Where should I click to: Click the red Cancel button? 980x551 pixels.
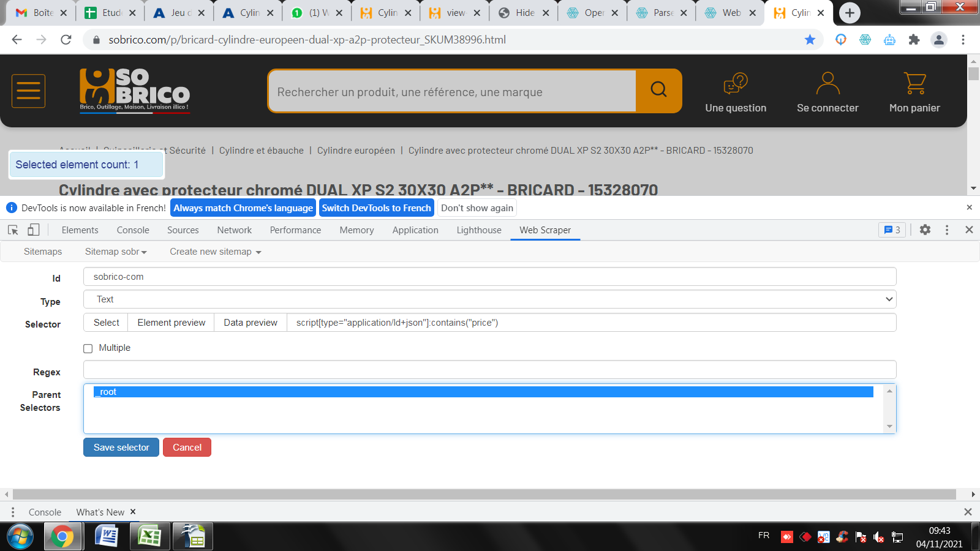coord(187,448)
